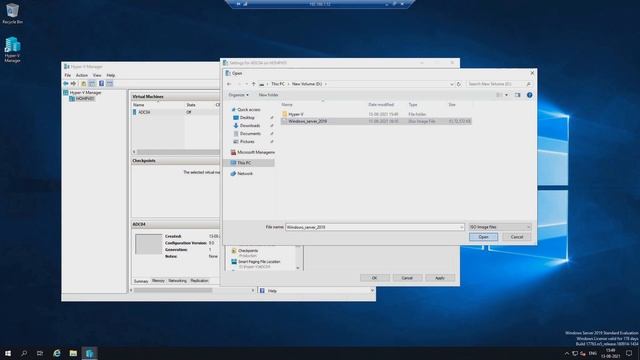The image size is (640, 360).
Task: Click New folder in Open dialog
Action: (268, 95)
